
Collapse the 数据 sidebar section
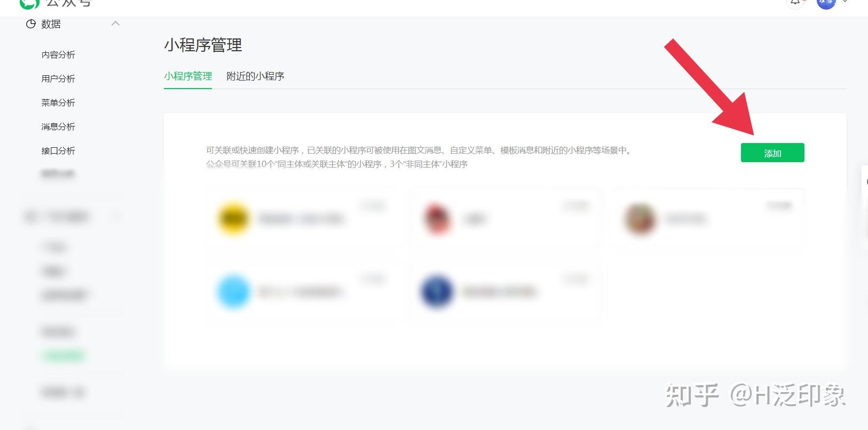point(115,23)
